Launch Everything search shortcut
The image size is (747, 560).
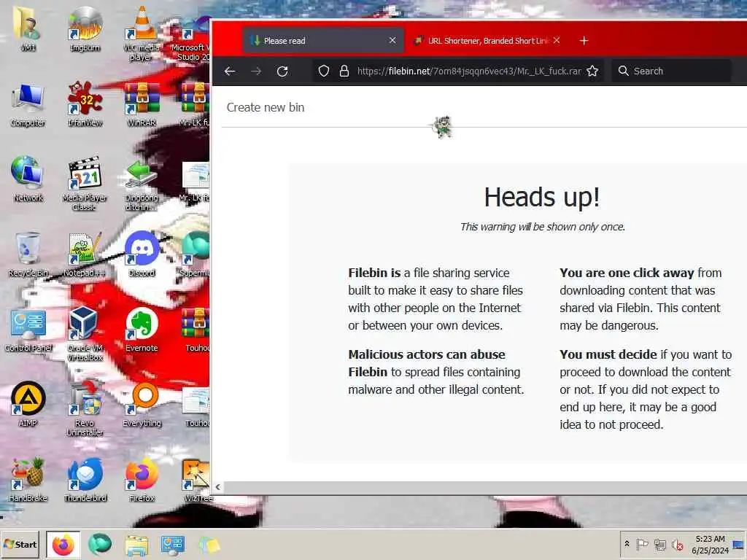pos(142,405)
